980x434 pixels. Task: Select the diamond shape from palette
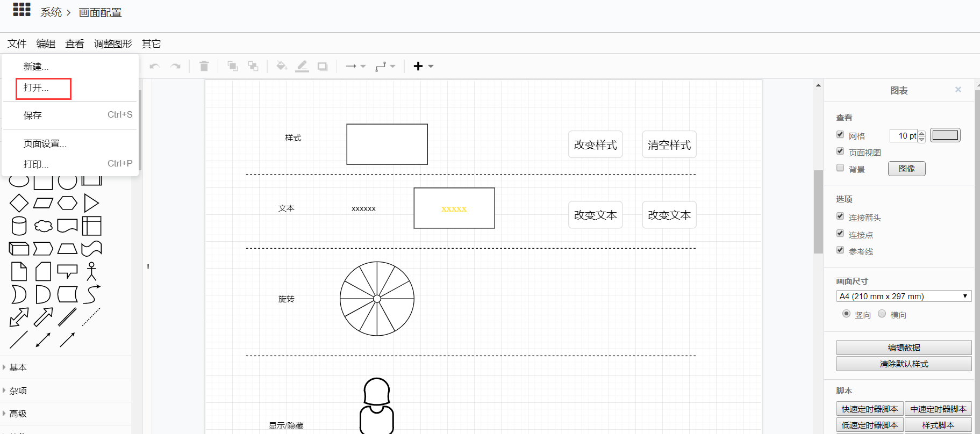[x=19, y=203]
